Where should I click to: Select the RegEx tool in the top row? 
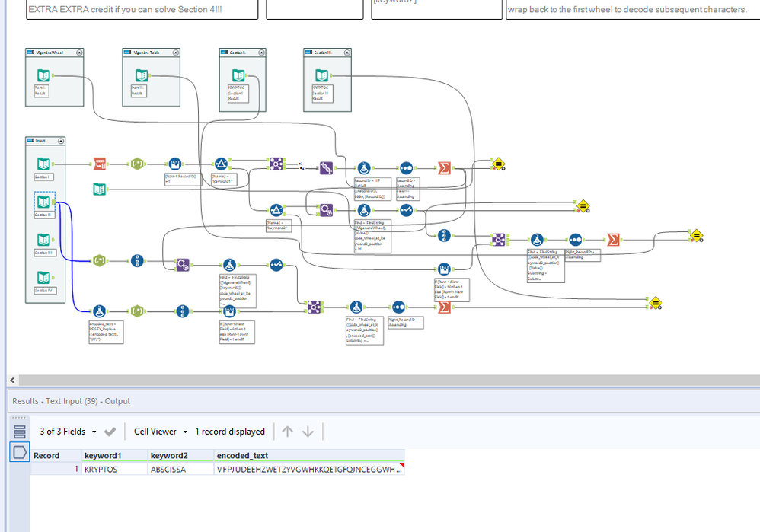coord(137,164)
